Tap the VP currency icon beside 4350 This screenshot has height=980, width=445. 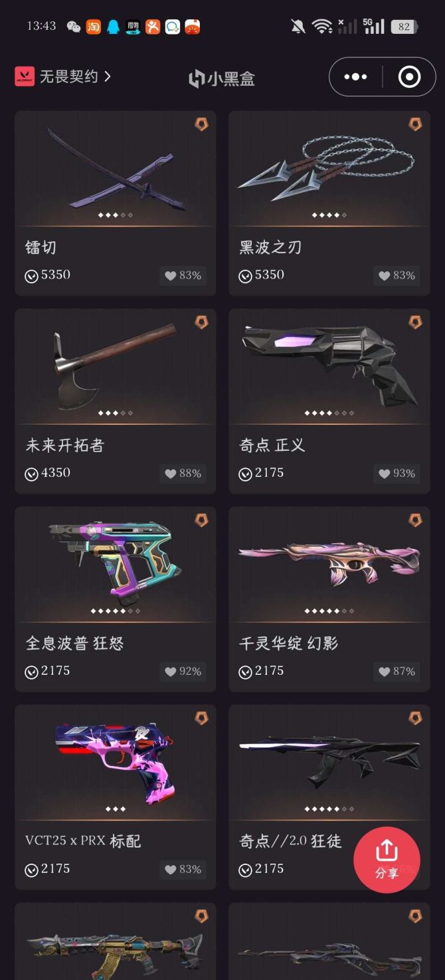point(31,474)
